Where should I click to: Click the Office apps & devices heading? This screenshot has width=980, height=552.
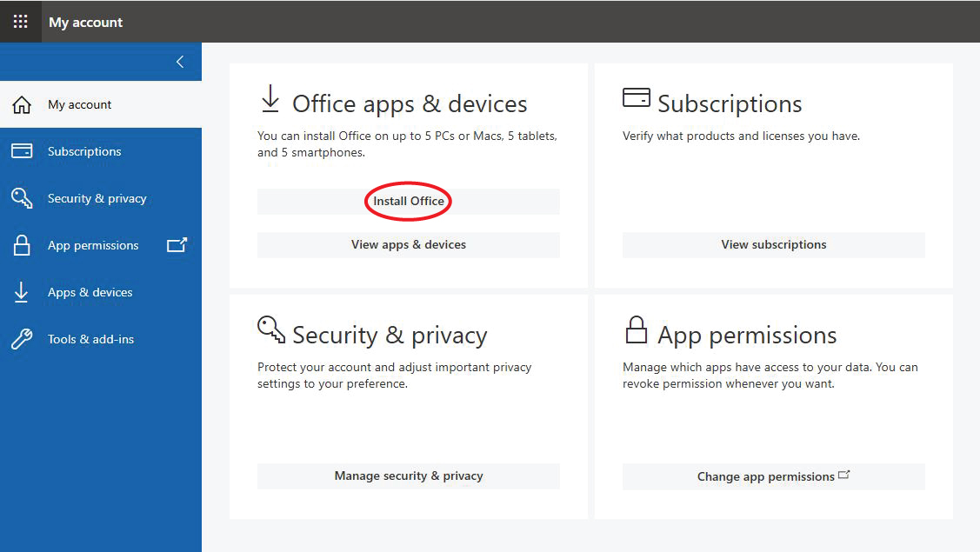coord(410,103)
